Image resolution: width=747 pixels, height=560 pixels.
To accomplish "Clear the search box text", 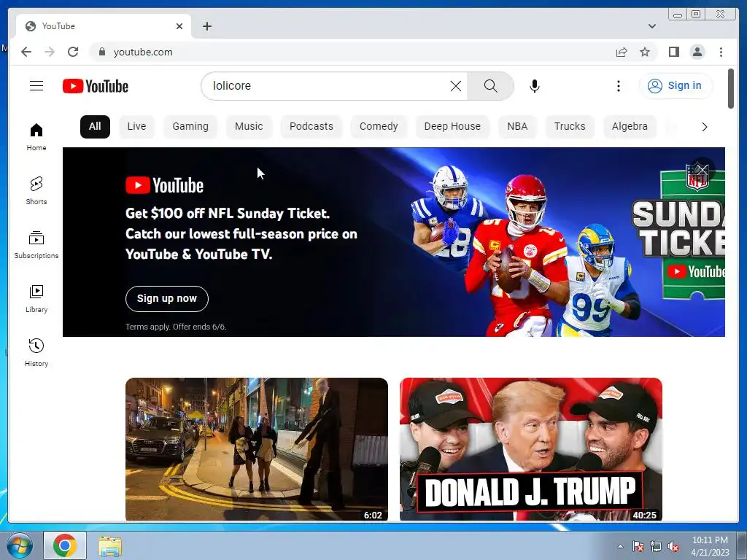I will click(456, 86).
